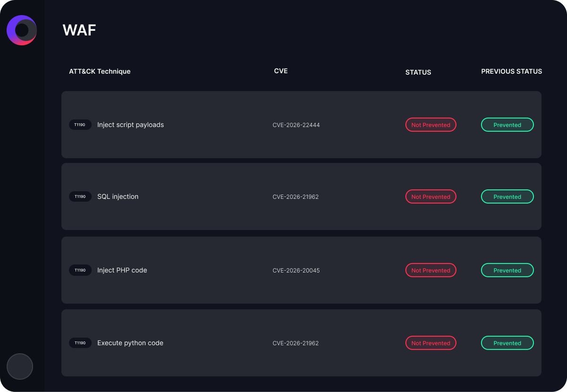Sort by the CVE column header
The width and height of the screenshot is (567, 392).
[281, 71]
